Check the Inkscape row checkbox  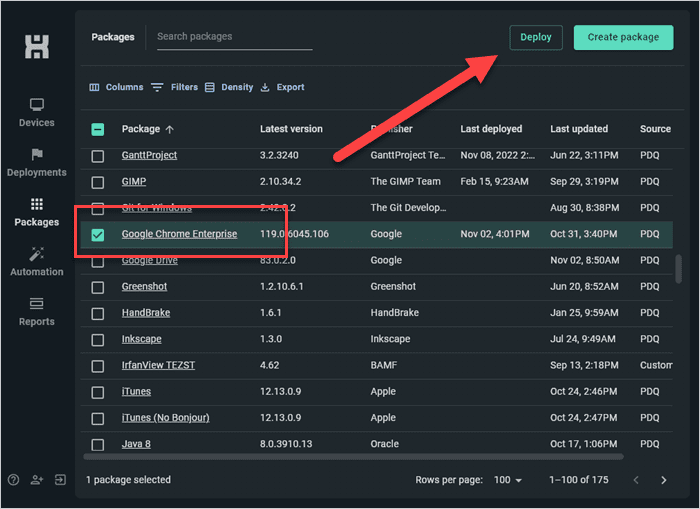[98, 340]
